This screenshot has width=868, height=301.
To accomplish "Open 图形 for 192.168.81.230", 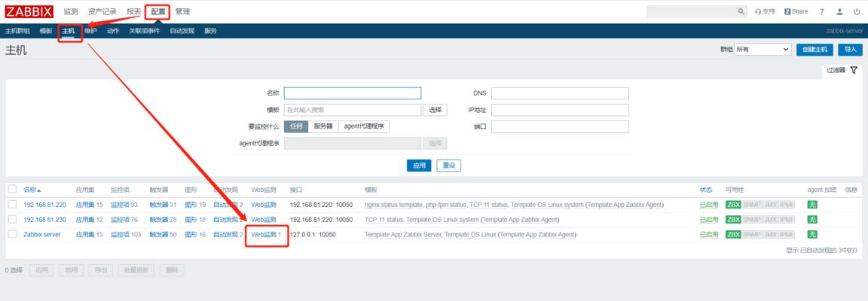I will pos(191,220).
